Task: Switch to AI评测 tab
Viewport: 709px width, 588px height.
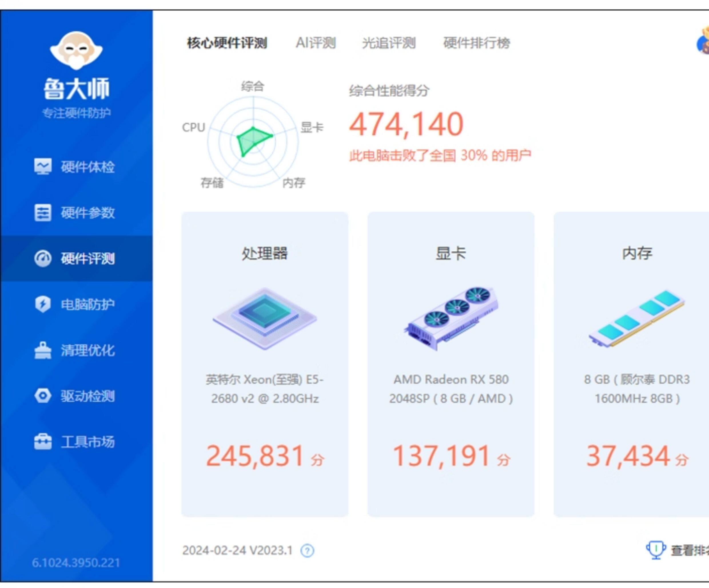Action: coord(316,43)
